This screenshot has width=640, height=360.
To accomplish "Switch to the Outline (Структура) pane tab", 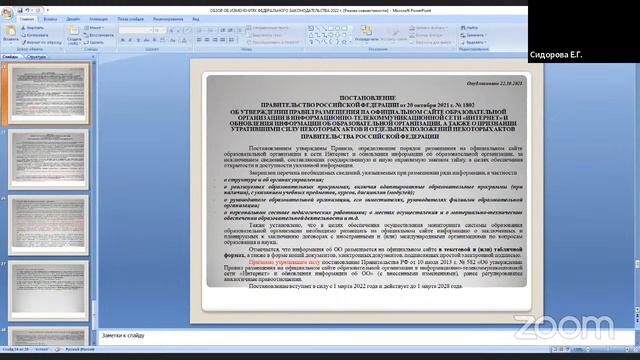I will tap(36, 57).
